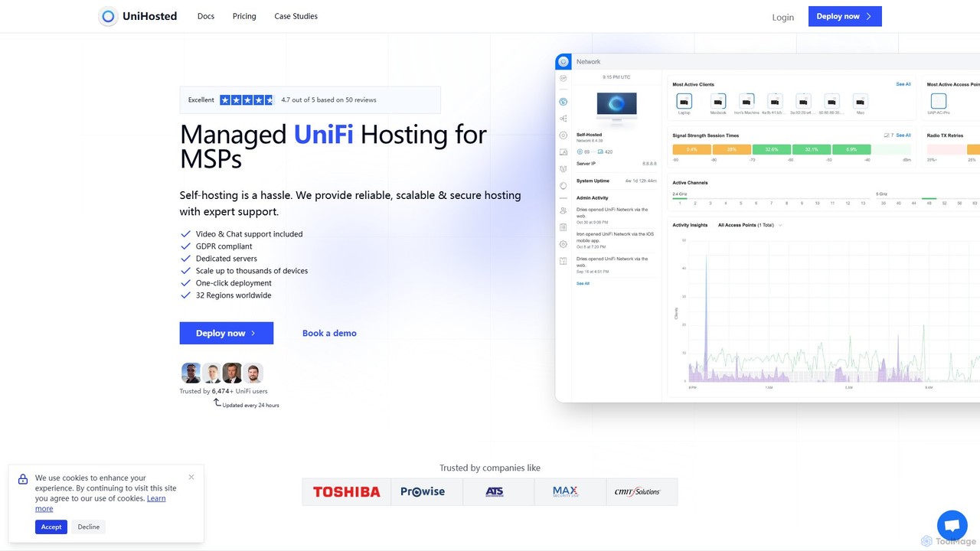Open the Learn more cookie link
Screen dimensions: 980x551
tap(100, 504)
